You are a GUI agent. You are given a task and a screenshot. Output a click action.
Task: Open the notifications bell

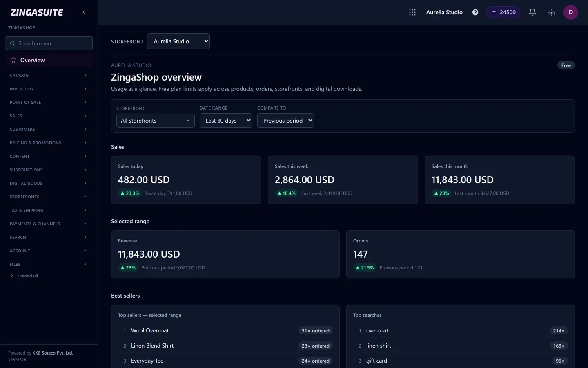point(532,12)
